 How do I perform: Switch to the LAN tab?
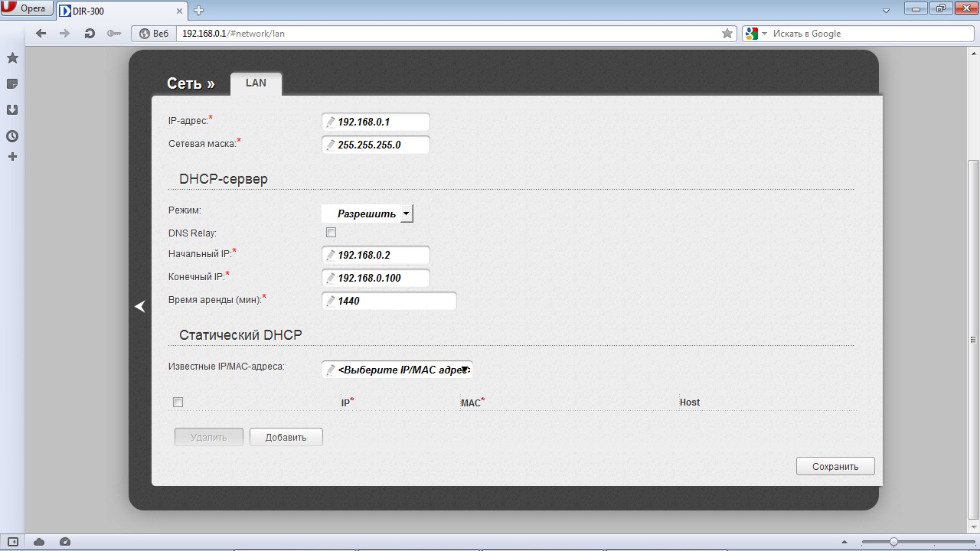coord(256,83)
